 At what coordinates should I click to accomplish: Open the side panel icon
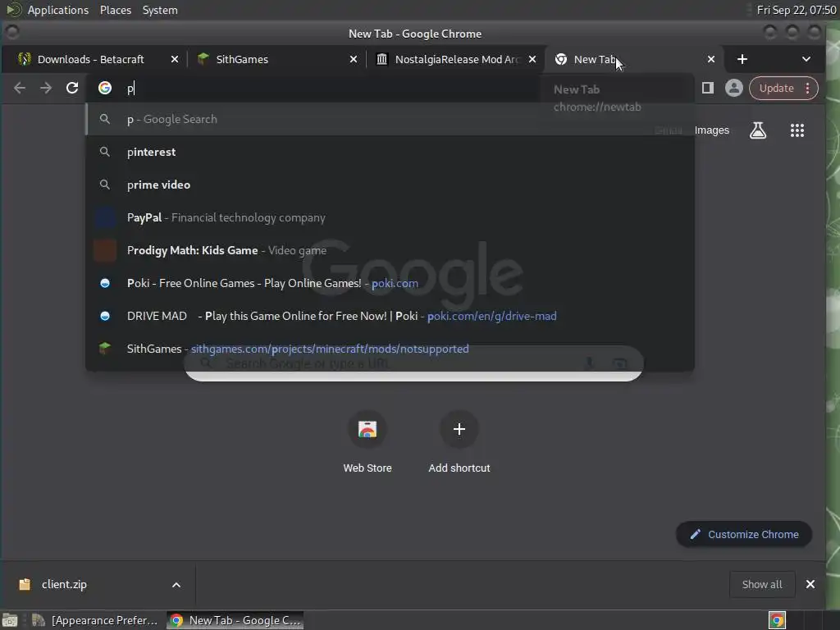pos(708,88)
